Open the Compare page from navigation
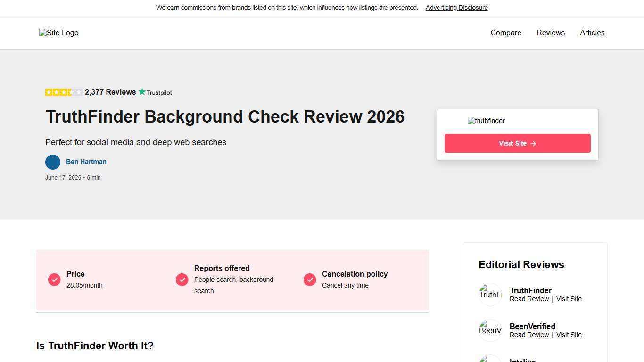Viewport: 644px width, 362px height. coord(505,33)
